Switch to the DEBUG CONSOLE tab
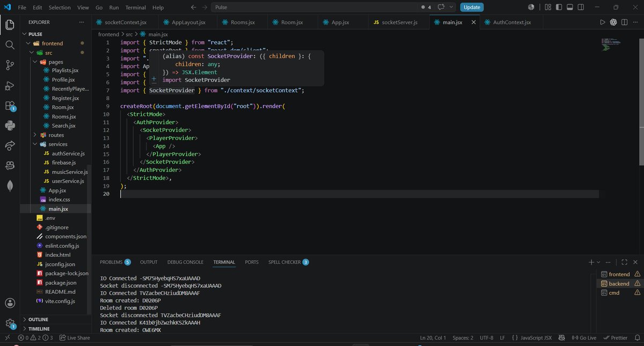The image size is (644, 346). tap(185, 262)
